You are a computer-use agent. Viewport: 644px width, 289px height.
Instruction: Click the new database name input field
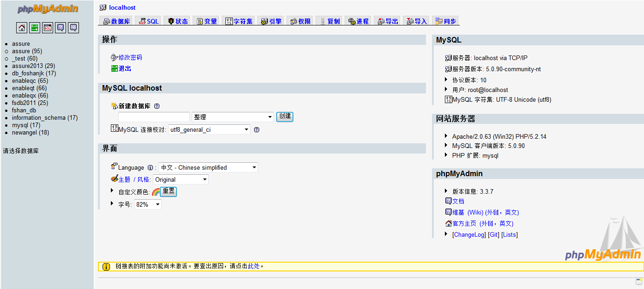(x=154, y=117)
